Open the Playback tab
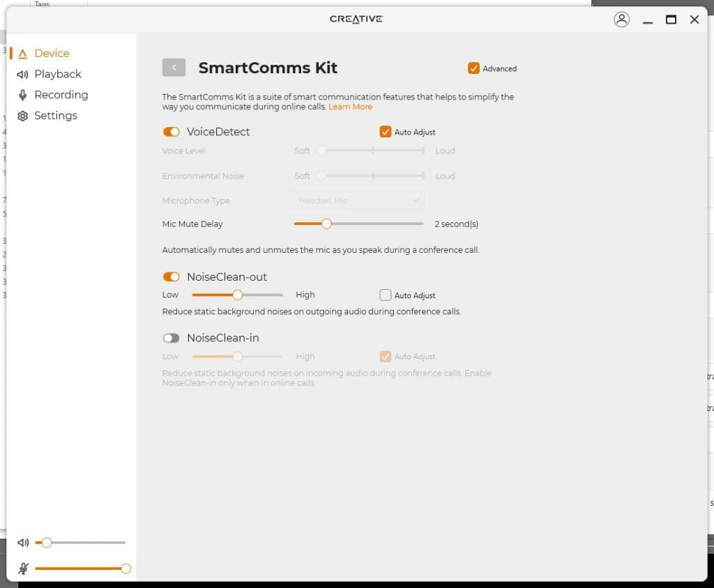Viewport: 714px width, 588px height. pos(58,75)
